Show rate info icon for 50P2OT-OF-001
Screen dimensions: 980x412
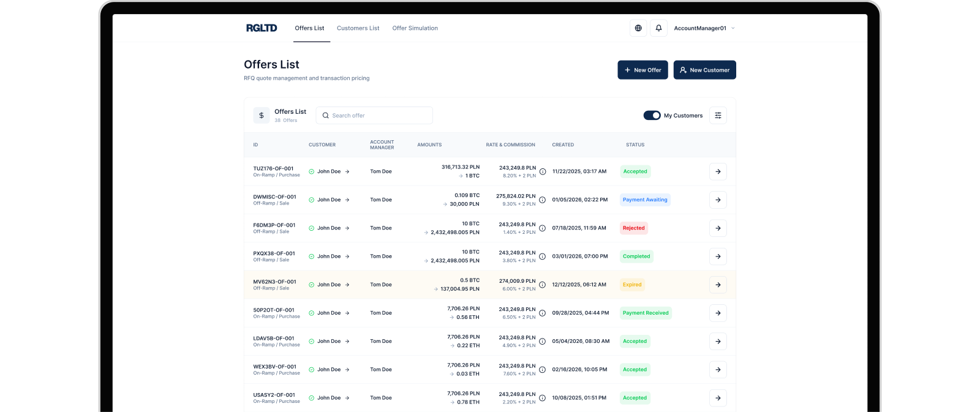[542, 313]
